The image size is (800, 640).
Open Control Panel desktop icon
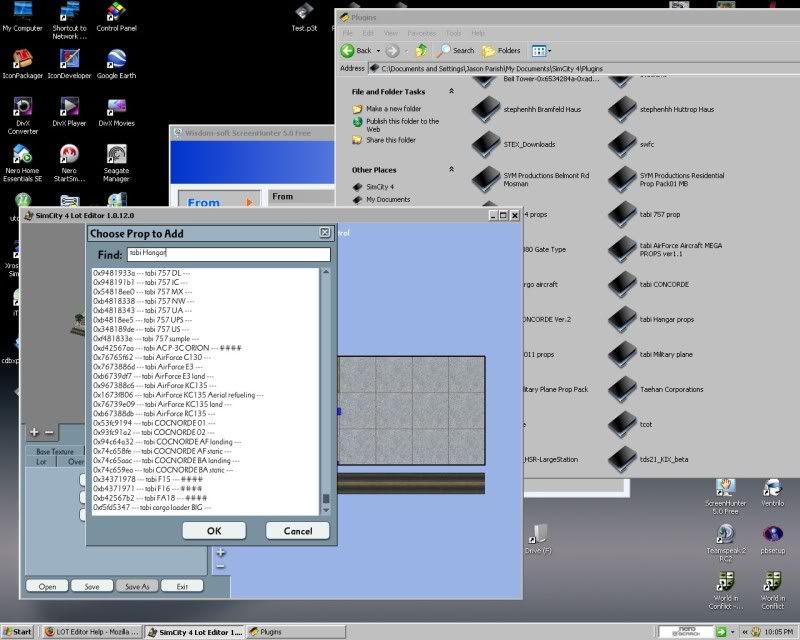pos(116,17)
